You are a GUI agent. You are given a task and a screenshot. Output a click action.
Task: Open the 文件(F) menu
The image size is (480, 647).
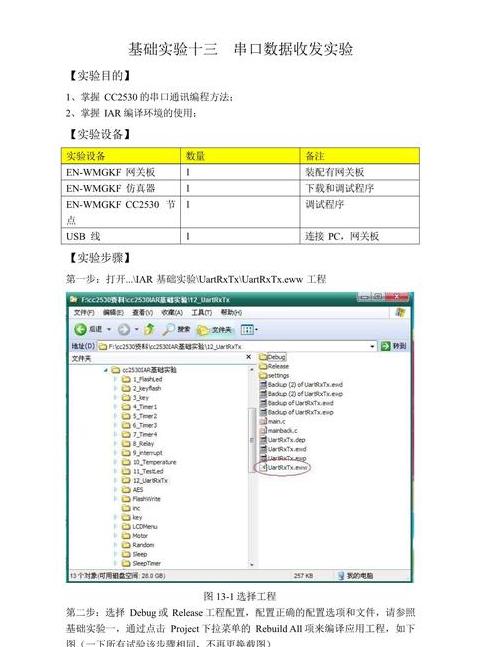[x=84, y=312]
